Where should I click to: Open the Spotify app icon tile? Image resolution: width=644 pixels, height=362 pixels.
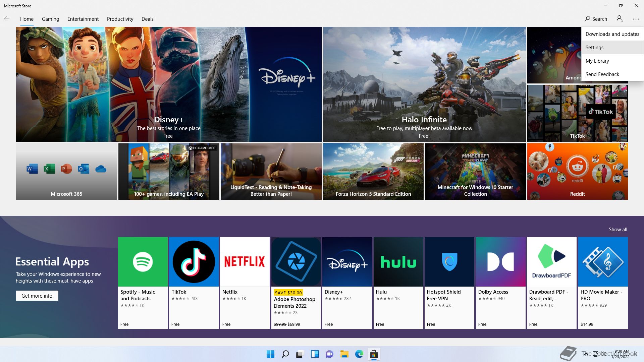coord(143,262)
